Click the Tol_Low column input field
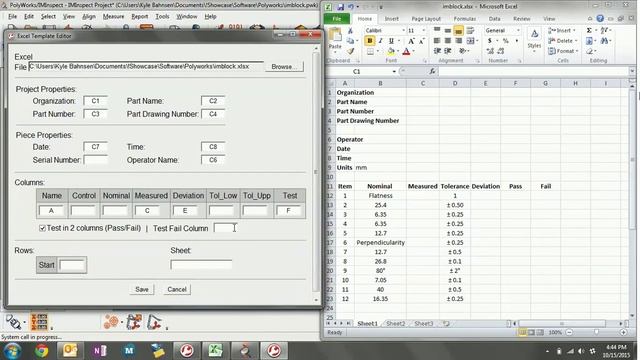The width and height of the screenshot is (640, 360). 222,211
